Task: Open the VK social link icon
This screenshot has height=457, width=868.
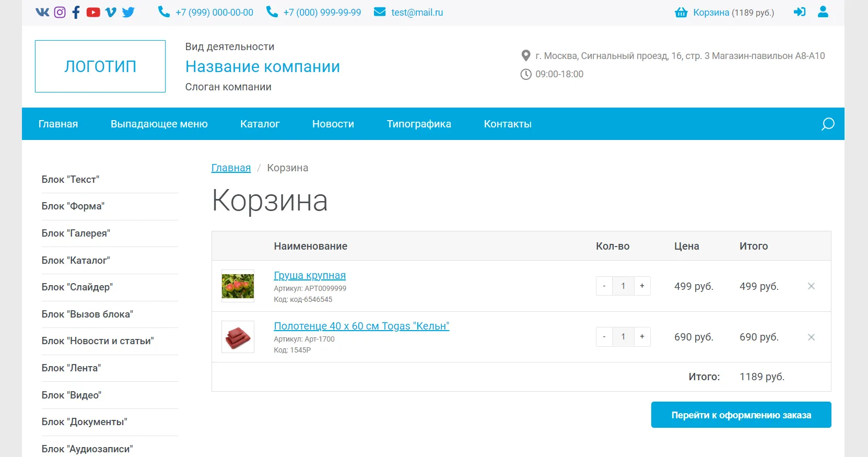Action: [x=42, y=12]
